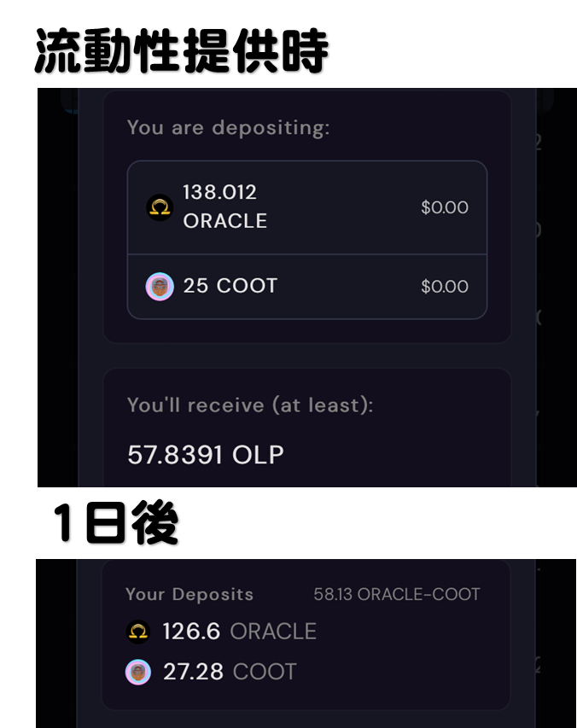Click the 1日後 heading text
This screenshot has width=577, height=728.
coord(116,522)
